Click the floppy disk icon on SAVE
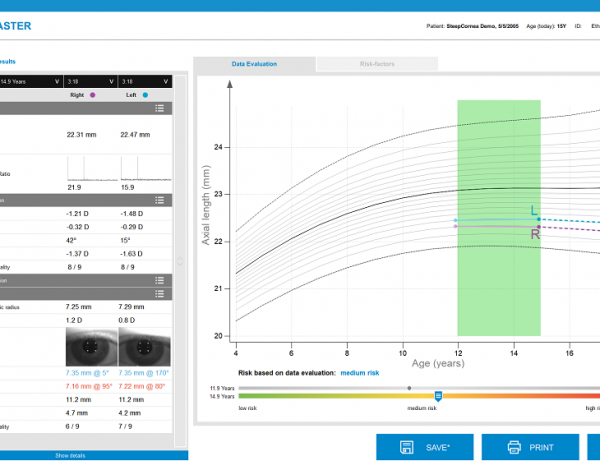Image resolution: width=600 pixels, height=470 pixels. (x=408, y=447)
